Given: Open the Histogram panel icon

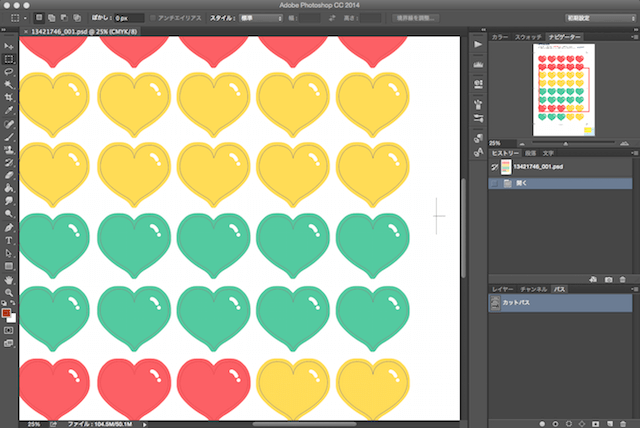Looking at the screenshot, I should point(478,64).
